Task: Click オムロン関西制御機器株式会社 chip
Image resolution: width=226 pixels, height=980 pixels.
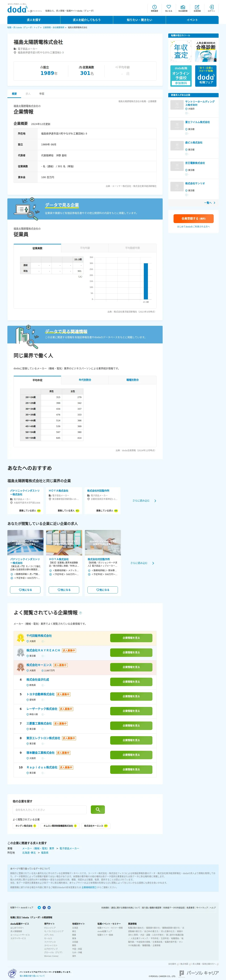Action: point(60,826)
